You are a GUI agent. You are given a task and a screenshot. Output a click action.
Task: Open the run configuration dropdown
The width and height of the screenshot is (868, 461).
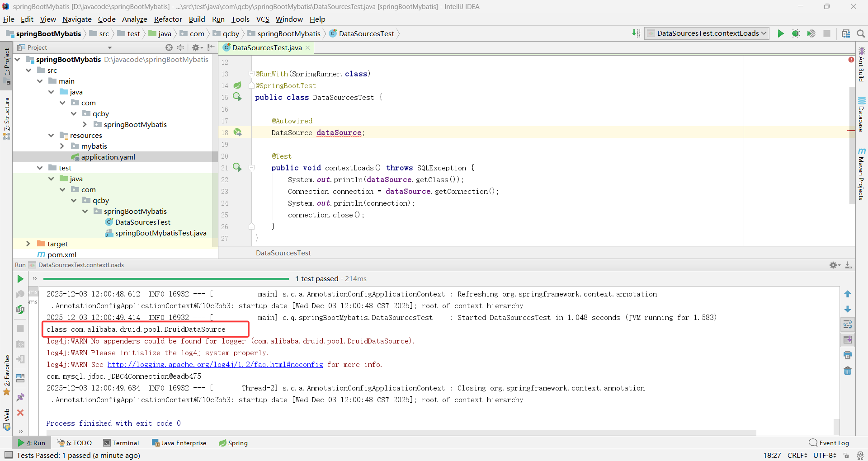(707, 33)
